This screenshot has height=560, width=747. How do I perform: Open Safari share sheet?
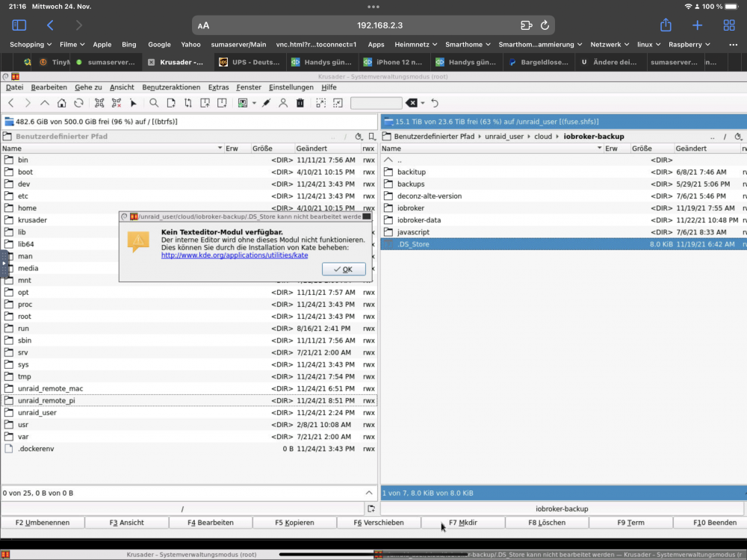point(666,25)
